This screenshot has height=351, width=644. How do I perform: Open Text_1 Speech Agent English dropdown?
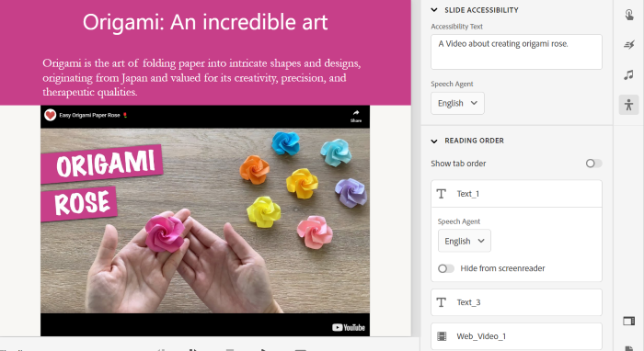coord(465,241)
